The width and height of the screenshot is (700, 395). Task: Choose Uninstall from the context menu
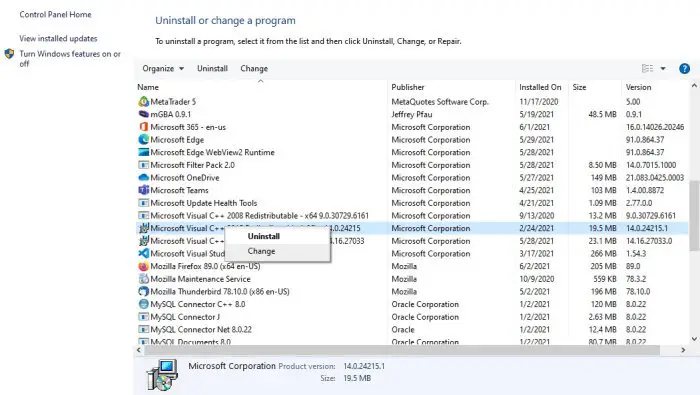(x=263, y=236)
